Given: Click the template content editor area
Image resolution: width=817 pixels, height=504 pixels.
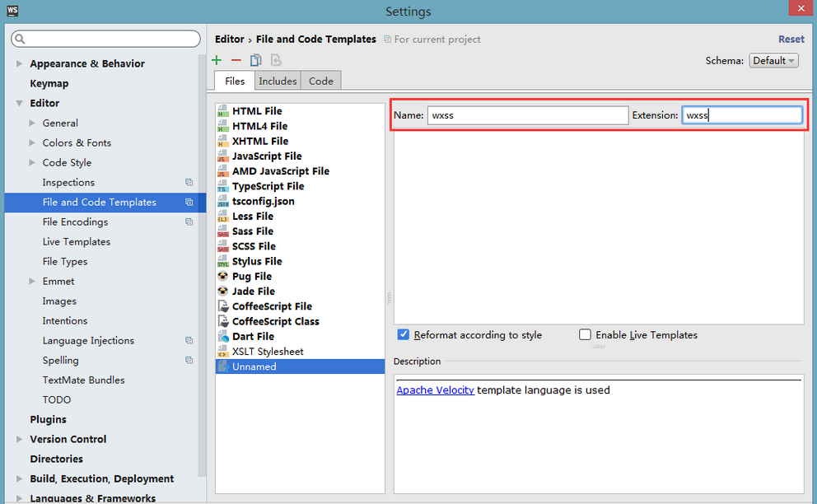Looking at the screenshot, I should click(599, 228).
